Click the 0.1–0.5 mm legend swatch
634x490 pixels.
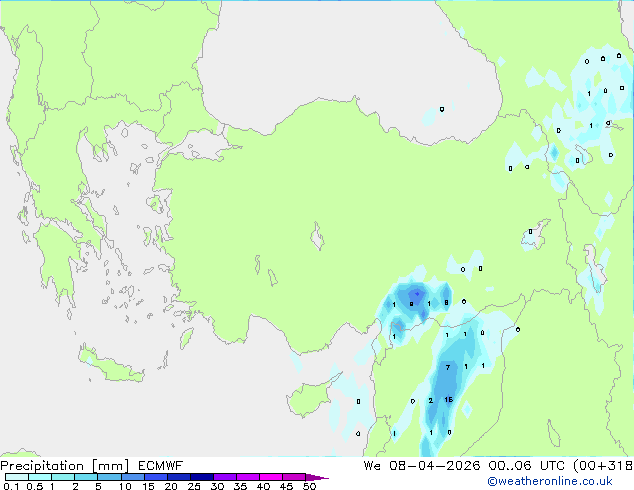(x=17, y=477)
